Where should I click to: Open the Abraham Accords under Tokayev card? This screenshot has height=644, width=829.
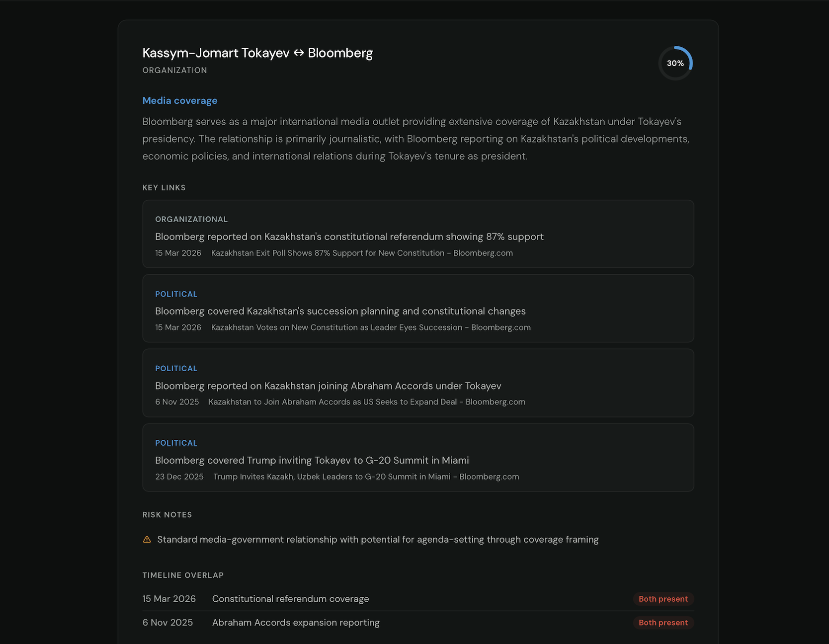(x=418, y=383)
